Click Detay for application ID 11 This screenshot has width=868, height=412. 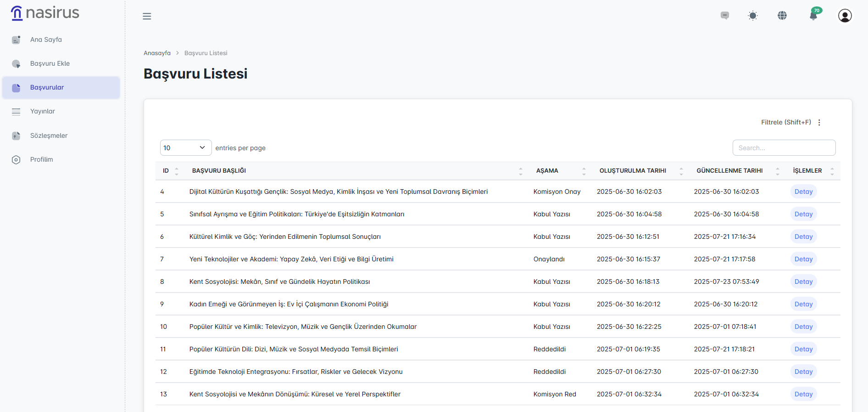tap(803, 350)
